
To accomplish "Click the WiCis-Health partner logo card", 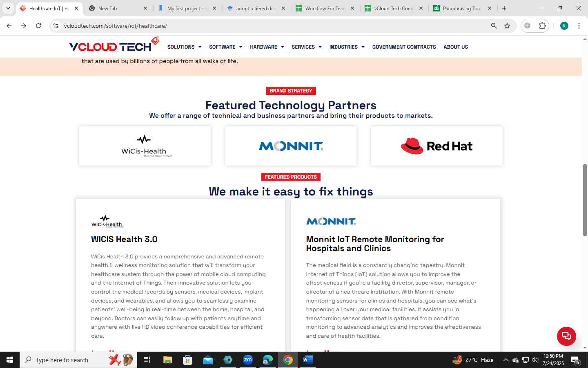I will 145,146.
